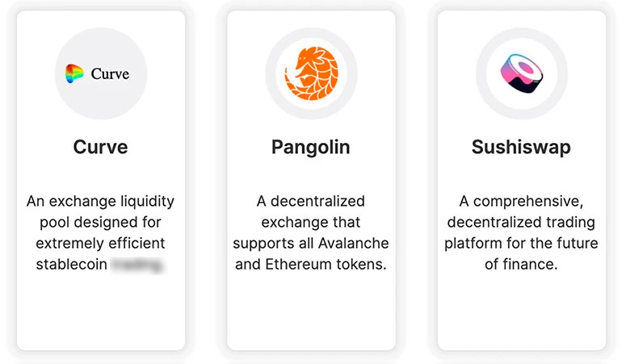
Task: Open the Pangolin heading link
Action: 311,148
